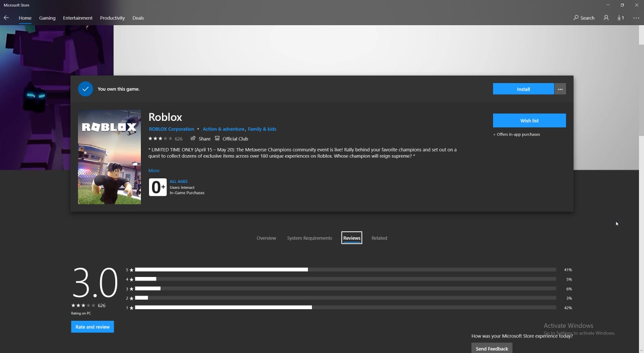Click the Install button
This screenshot has width=644, height=353.
(523, 89)
